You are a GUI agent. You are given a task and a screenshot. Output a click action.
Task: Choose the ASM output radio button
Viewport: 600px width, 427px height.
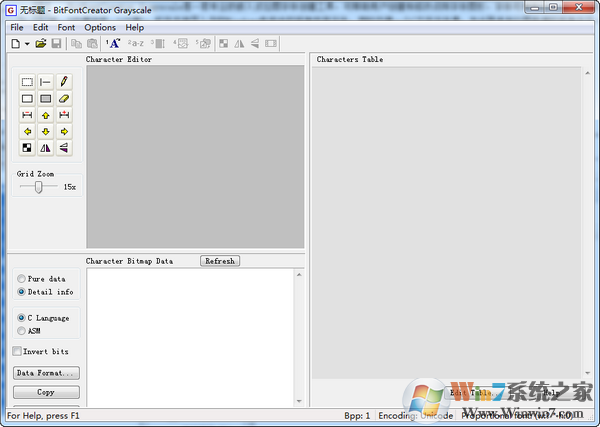coord(22,330)
